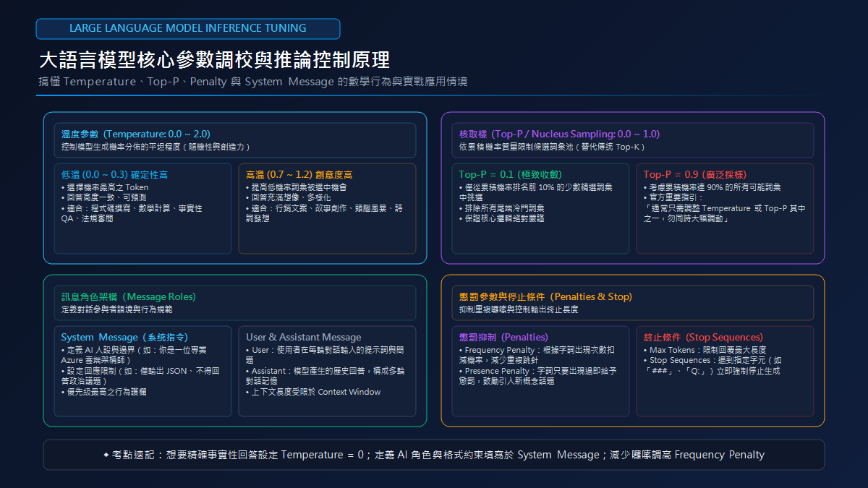Viewport: 868px width, 488px height.
Task: Click the bullet 'Assistant：模型產生的歷史回答'
Action: [x=325, y=376]
